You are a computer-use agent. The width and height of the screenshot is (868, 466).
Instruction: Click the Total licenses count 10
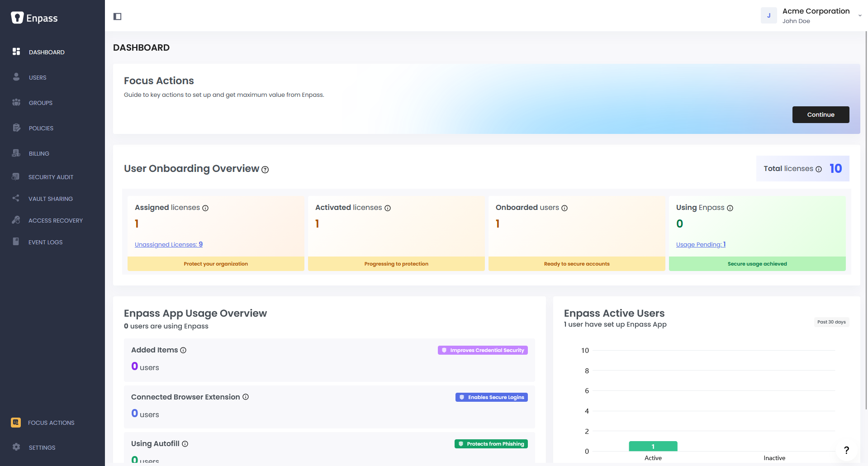[x=835, y=168]
